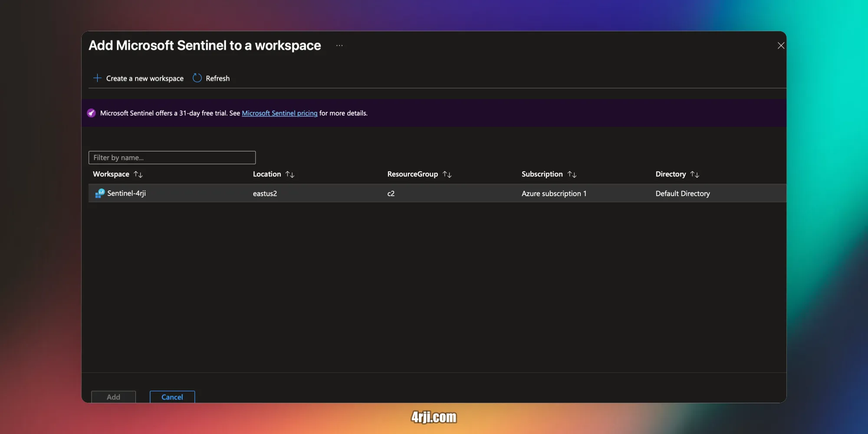Click the rocket icon in the trial banner
This screenshot has height=434, width=868.
91,113
